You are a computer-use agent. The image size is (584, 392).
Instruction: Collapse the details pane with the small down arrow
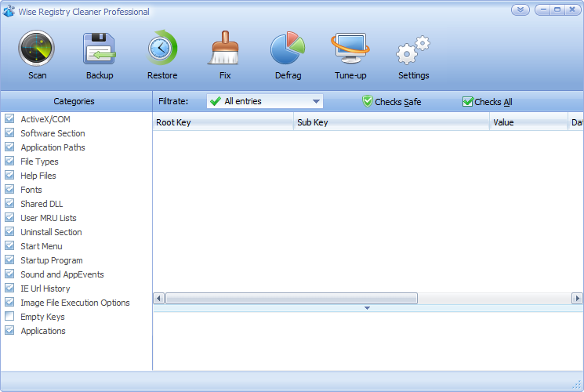[367, 308]
